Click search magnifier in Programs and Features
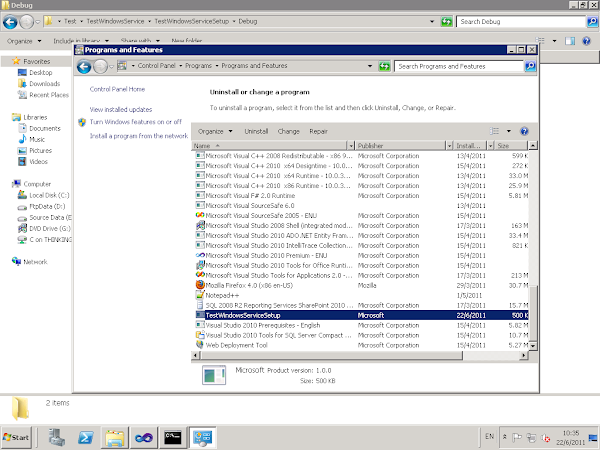 pyautogui.click(x=530, y=66)
